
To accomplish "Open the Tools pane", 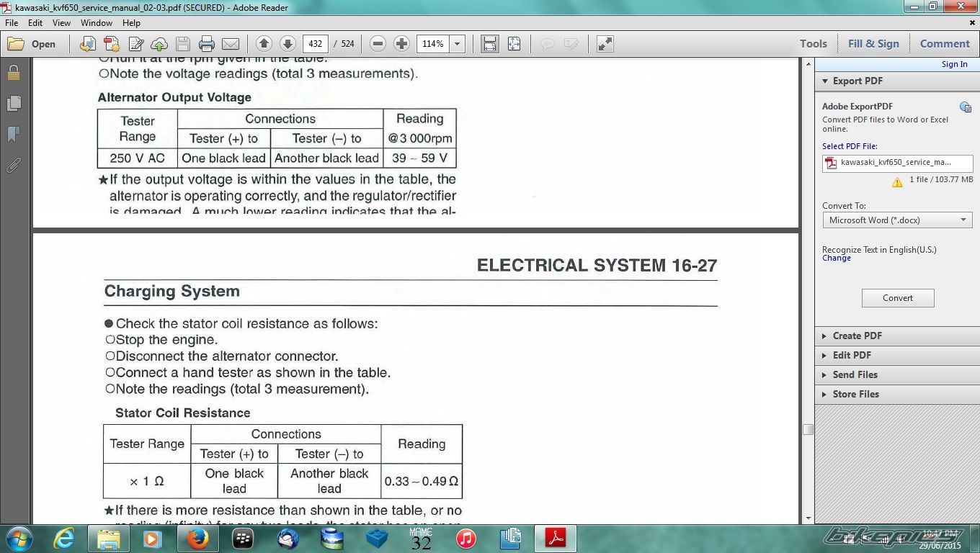I will (814, 44).
